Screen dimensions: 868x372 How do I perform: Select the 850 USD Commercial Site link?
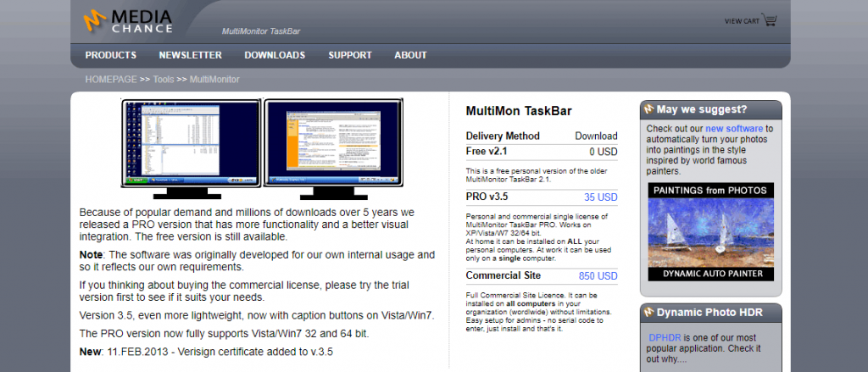598,275
